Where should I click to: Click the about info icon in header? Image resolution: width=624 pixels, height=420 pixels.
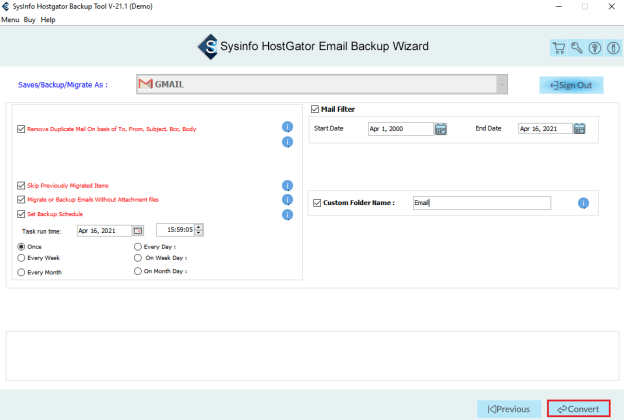click(613, 48)
